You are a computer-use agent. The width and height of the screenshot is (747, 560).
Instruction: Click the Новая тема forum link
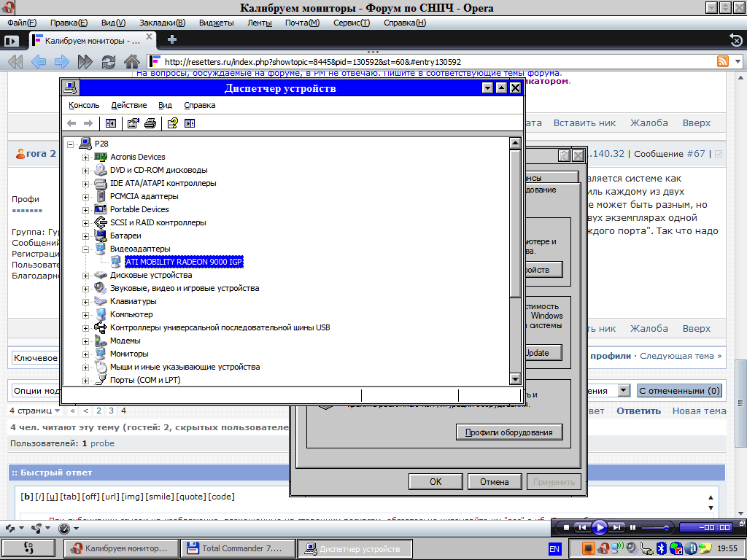coord(700,411)
